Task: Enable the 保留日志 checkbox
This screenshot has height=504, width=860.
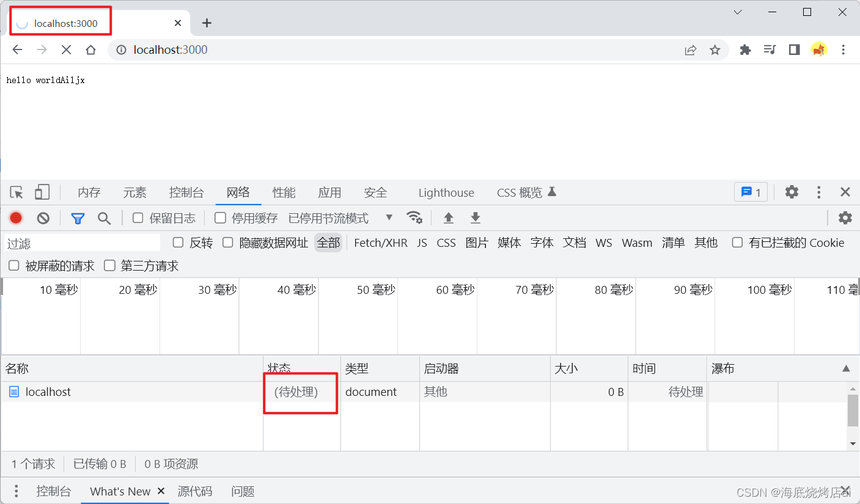Action: (138, 217)
